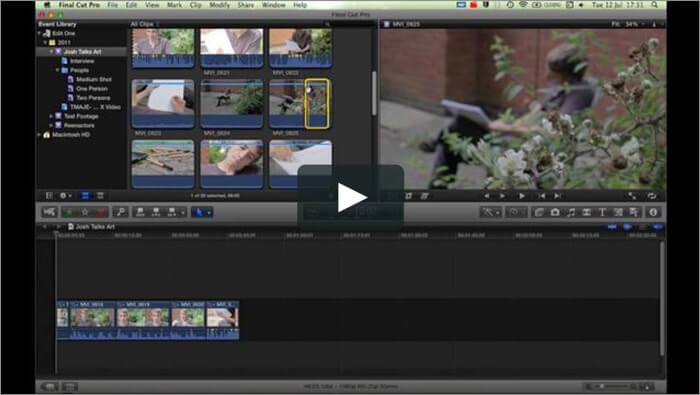Click the MVI_0824 clip thumbnail

231,104
